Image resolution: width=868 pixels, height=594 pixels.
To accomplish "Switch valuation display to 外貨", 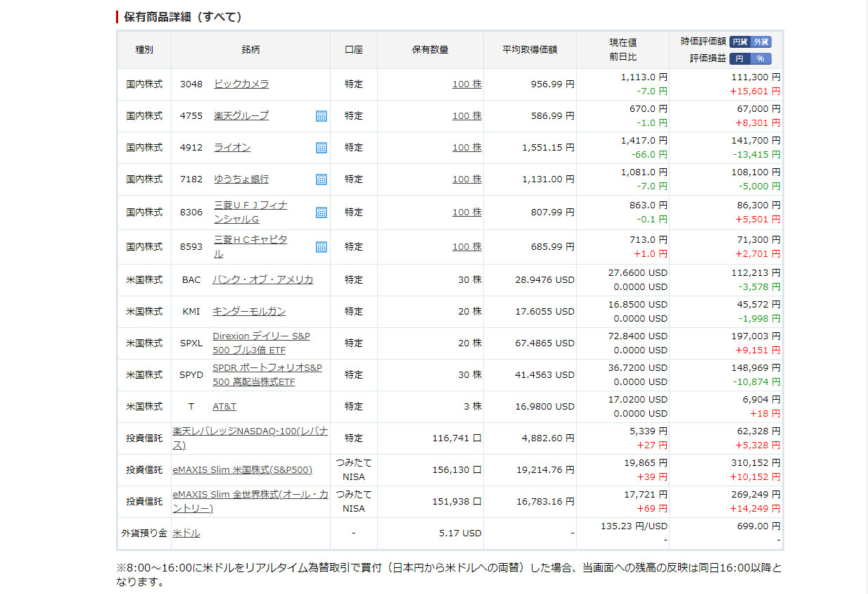I will click(760, 42).
